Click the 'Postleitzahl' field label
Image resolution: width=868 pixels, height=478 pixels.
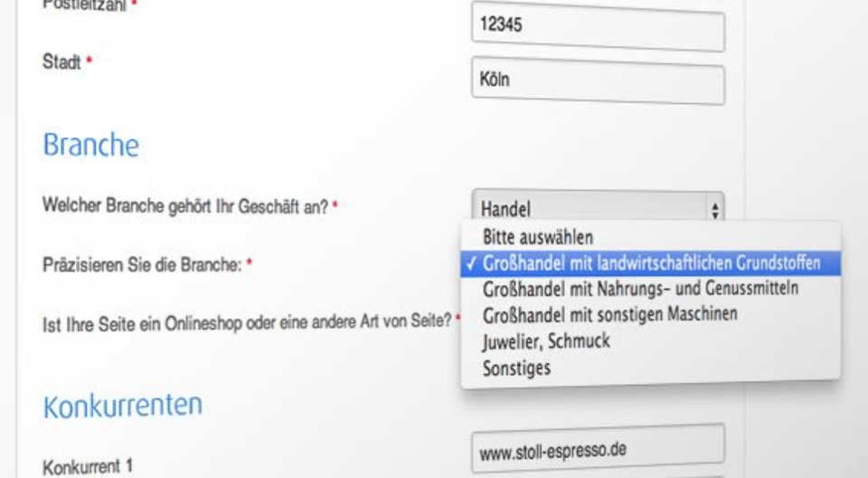(x=81, y=5)
